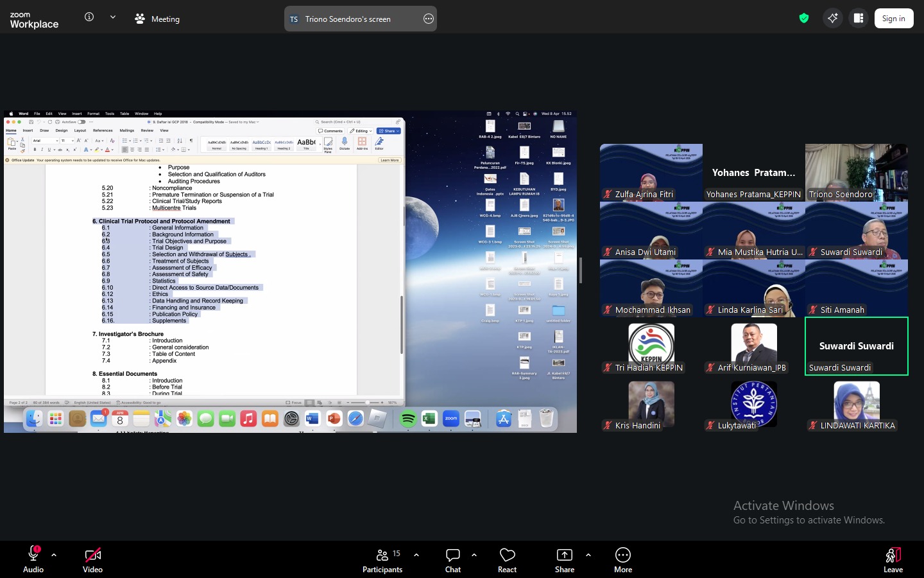Expand the Share options caret
924x578 pixels.
click(588, 555)
